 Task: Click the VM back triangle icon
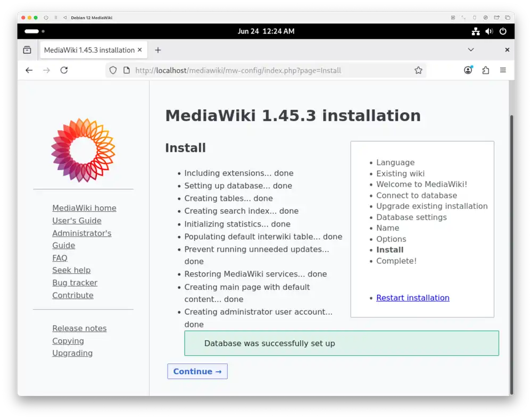(65, 18)
